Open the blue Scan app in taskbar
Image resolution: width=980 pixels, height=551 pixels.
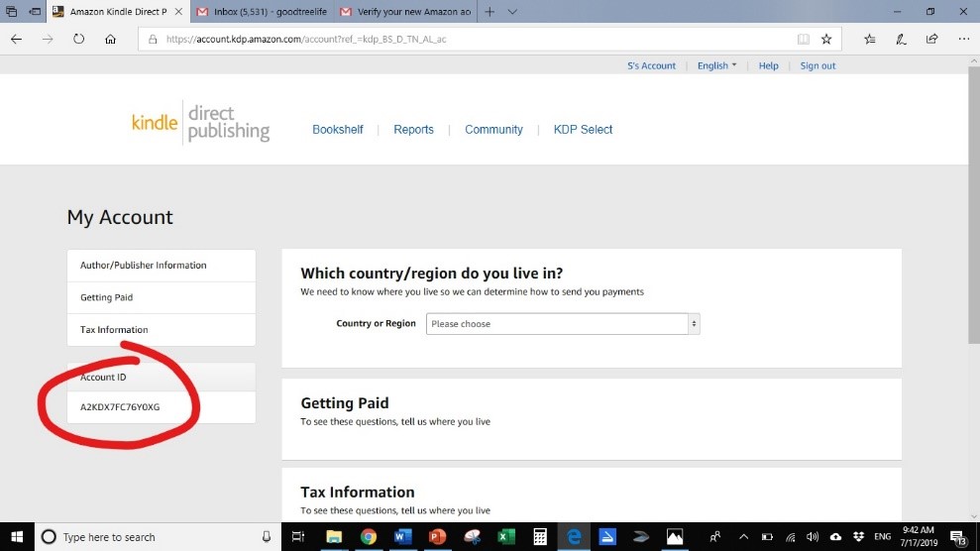607,537
